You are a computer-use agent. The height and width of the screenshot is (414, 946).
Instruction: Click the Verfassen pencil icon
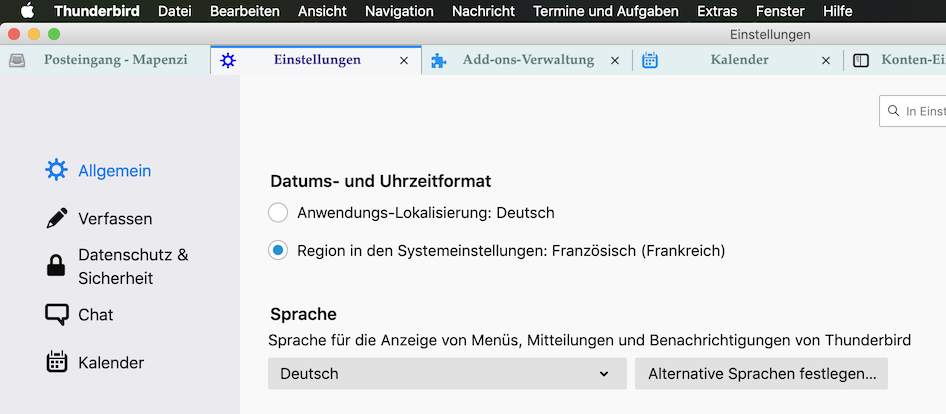[57, 218]
